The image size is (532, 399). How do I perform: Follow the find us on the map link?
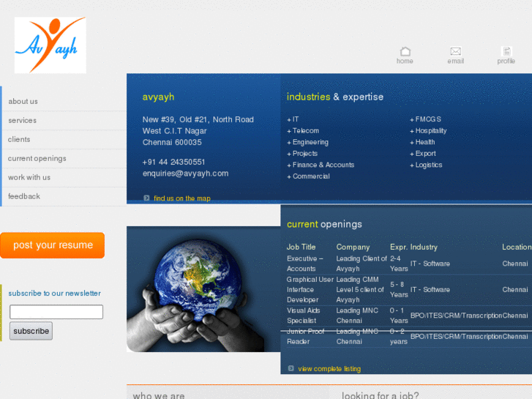(182, 198)
